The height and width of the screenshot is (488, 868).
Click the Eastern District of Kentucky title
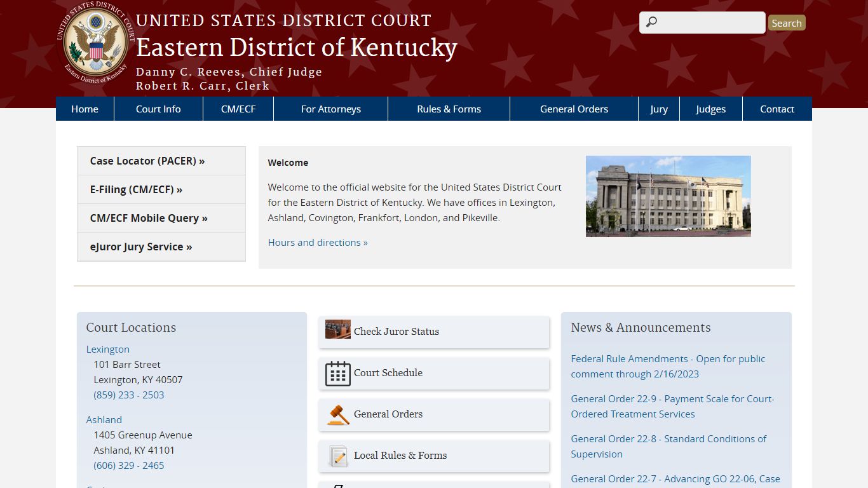click(297, 48)
